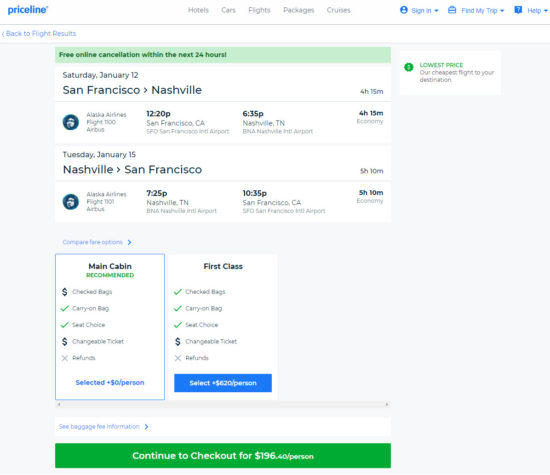
Task: Click the Find My Trip briefcase icon
Action: click(452, 10)
